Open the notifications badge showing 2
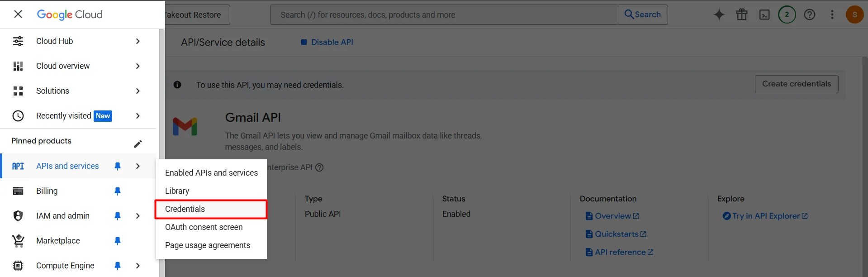Viewport: 868px width, 277px height. point(787,14)
